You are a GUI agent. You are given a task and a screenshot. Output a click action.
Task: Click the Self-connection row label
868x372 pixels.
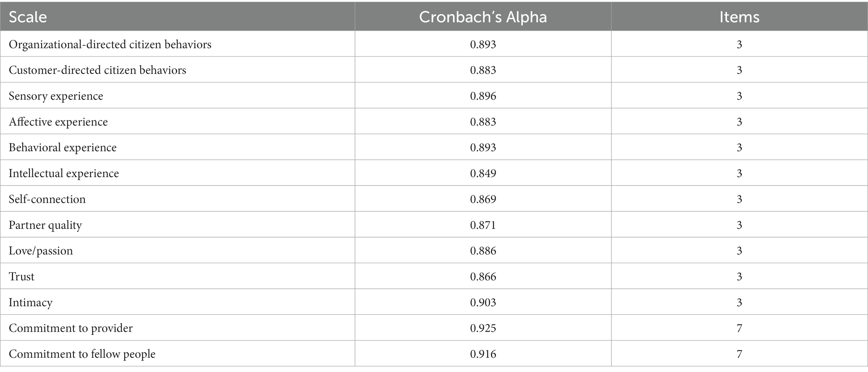point(47,199)
